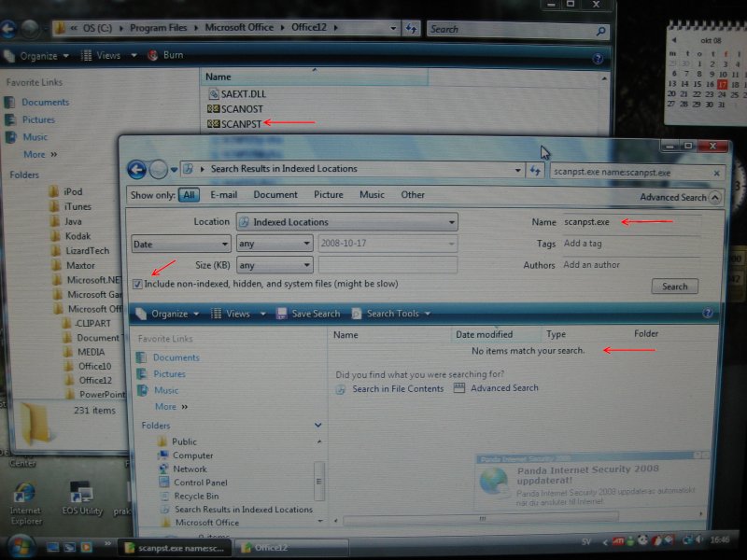Click the Tags 'Add a tag' field
The height and width of the screenshot is (560, 747).
pos(631,244)
